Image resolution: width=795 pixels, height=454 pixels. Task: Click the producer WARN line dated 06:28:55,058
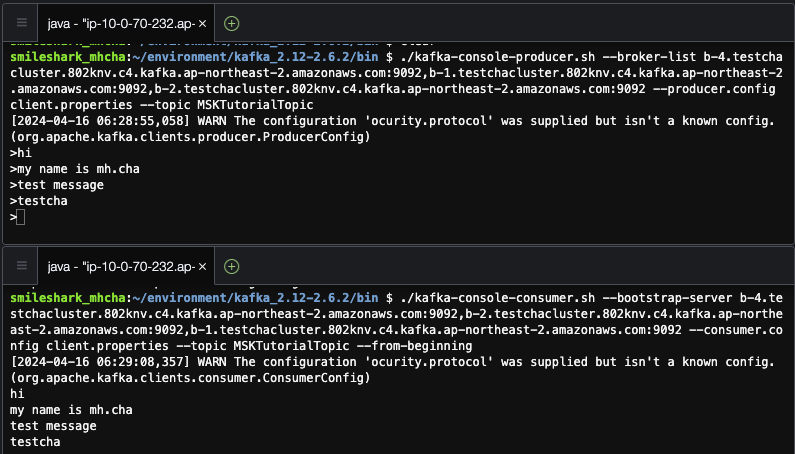pos(392,121)
